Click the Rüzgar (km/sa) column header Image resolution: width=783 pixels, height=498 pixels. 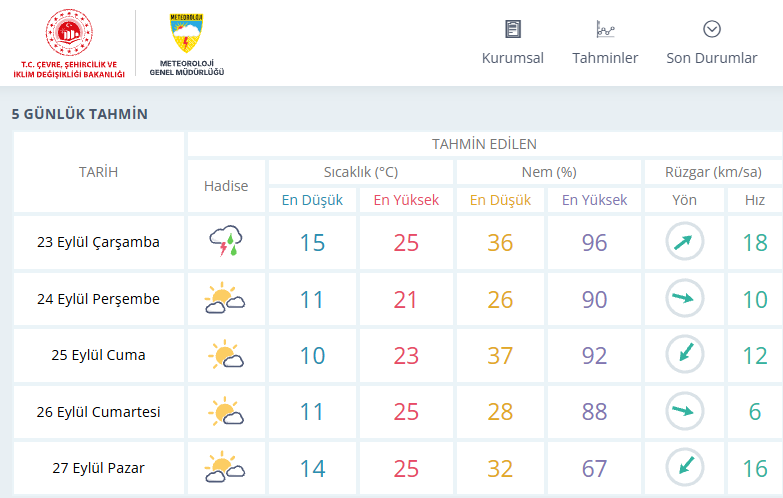pos(713,172)
